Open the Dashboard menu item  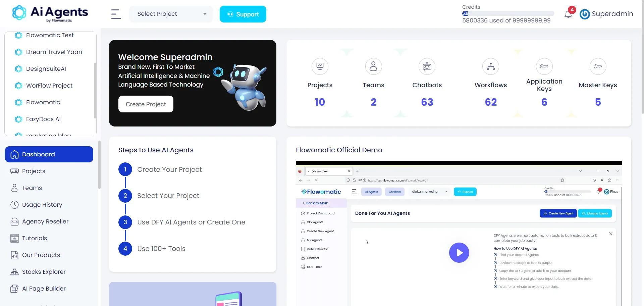49,154
